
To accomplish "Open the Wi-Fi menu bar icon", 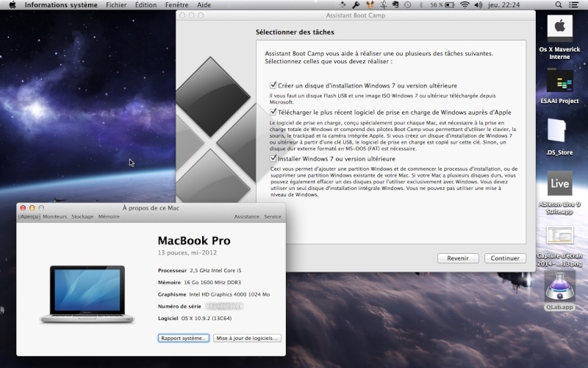I will click(465, 5).
